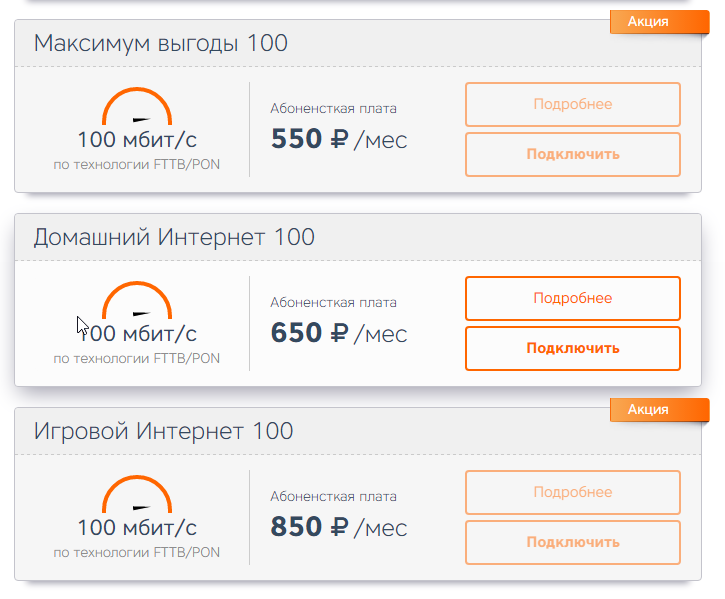Click the speedometer icon in Игровой Интернет 100
The image size is (725, 599).
137,494
